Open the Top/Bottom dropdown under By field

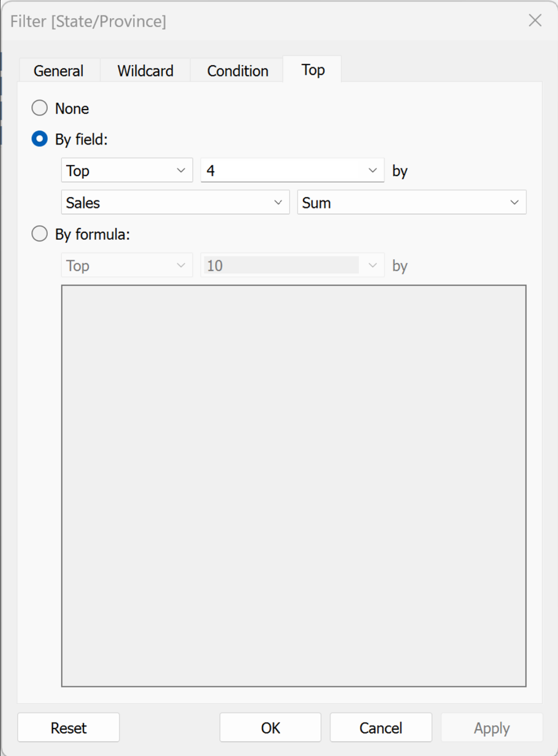click(126, 170)
